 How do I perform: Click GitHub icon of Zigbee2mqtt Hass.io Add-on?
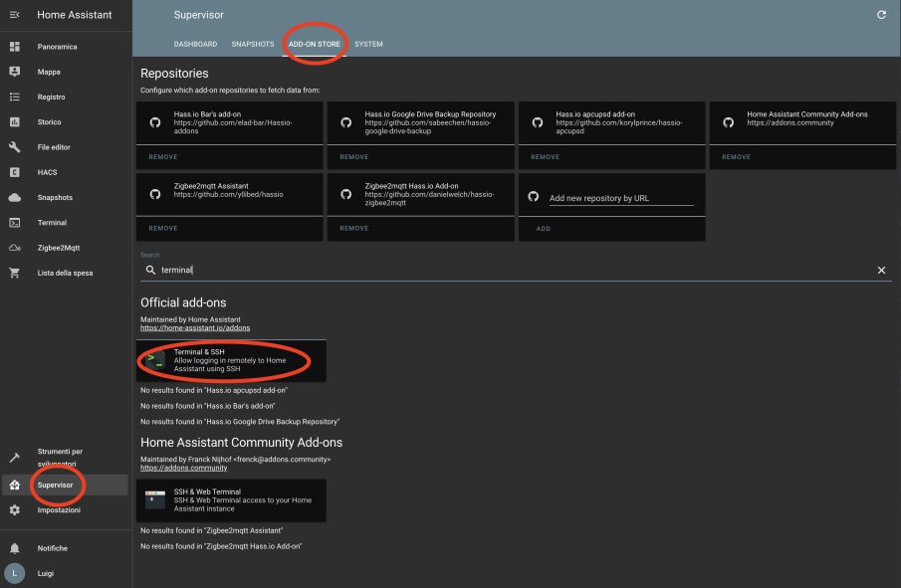click(x=345, y=194)
